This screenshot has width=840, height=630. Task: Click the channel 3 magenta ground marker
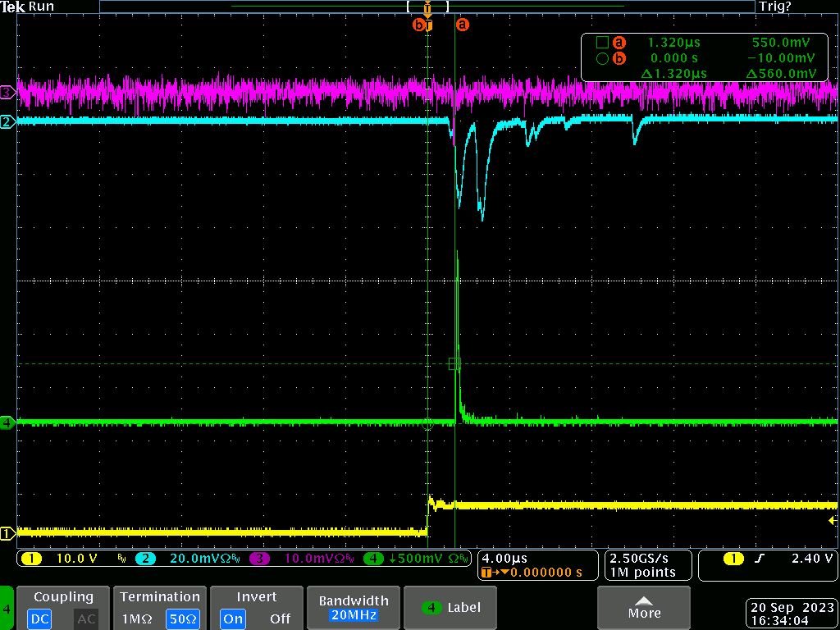click(x=7, y=92)
